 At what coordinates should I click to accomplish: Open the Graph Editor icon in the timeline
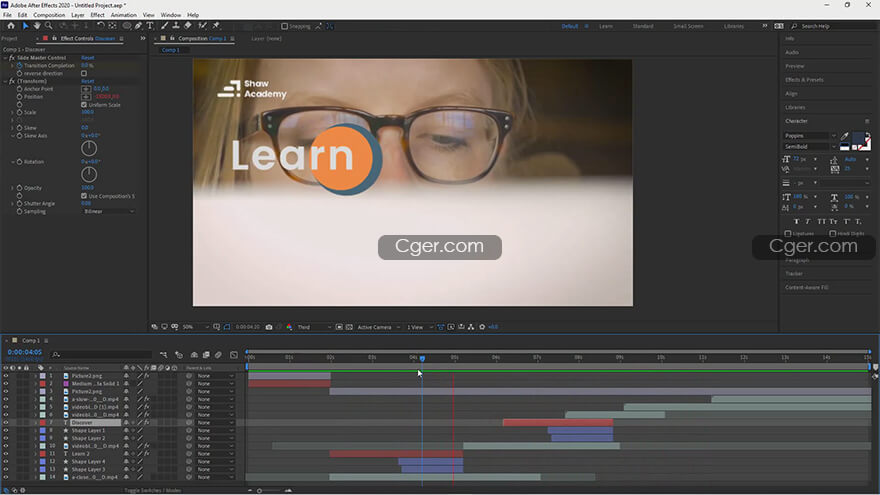tap(234, 355)
